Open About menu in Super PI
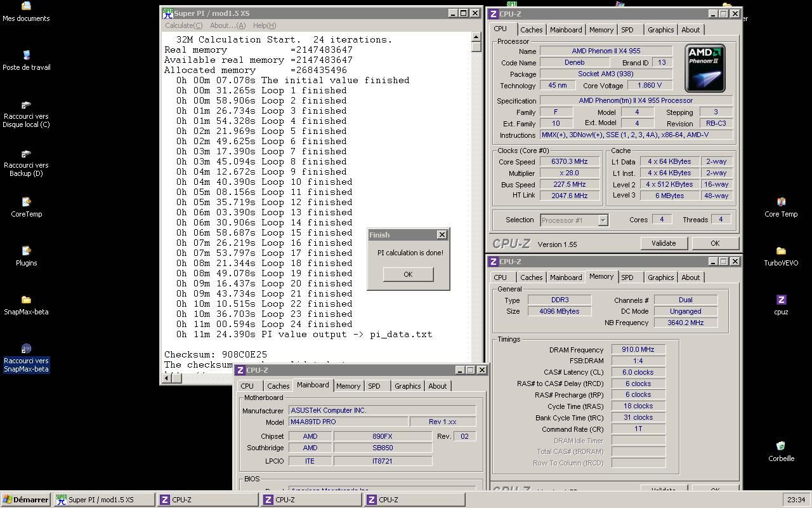812x508 pixels. pyautogui.click(x=227, y=25)
